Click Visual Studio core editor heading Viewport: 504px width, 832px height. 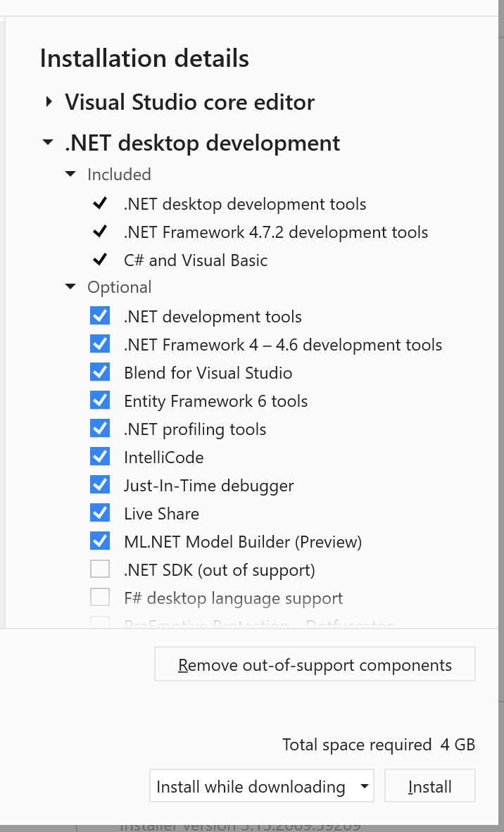[x=189, y=102]
